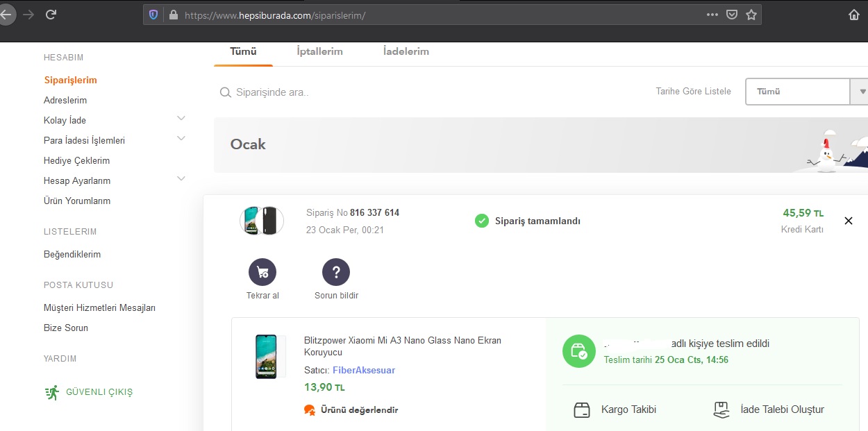Reload the page with the refresh icon
This screenshot has width=868, height=431.
(x=51, y=15)
